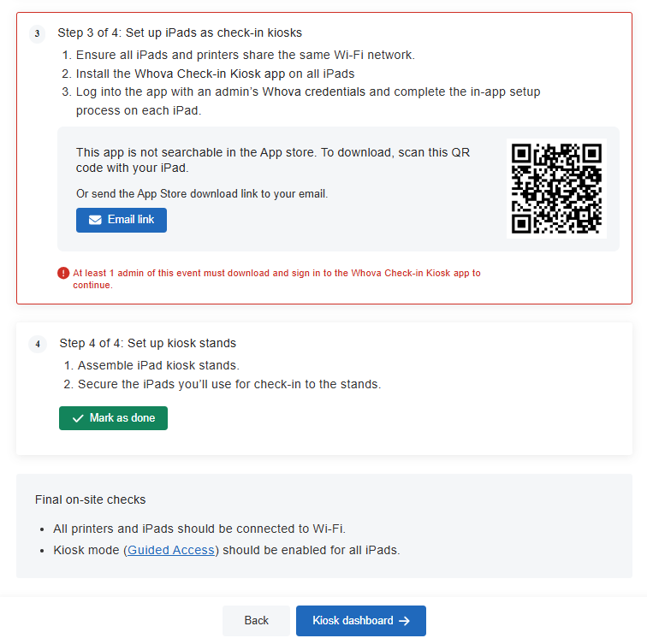Image resolution: width=647 pixels, height=644 pixels.
Task: Click the Kiosk app QR code
Action: (x=556, y=188)
